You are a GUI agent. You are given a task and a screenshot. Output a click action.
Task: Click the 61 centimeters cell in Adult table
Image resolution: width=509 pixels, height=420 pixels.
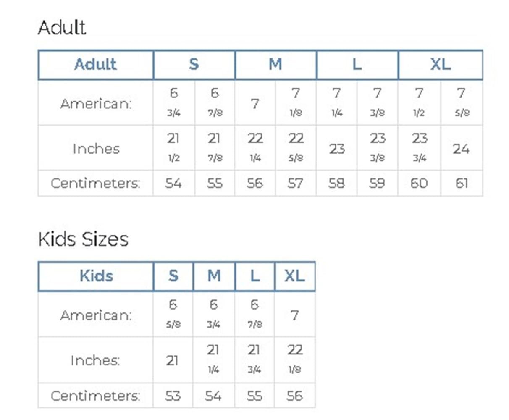pyautogui.click(x=461, y=183)
